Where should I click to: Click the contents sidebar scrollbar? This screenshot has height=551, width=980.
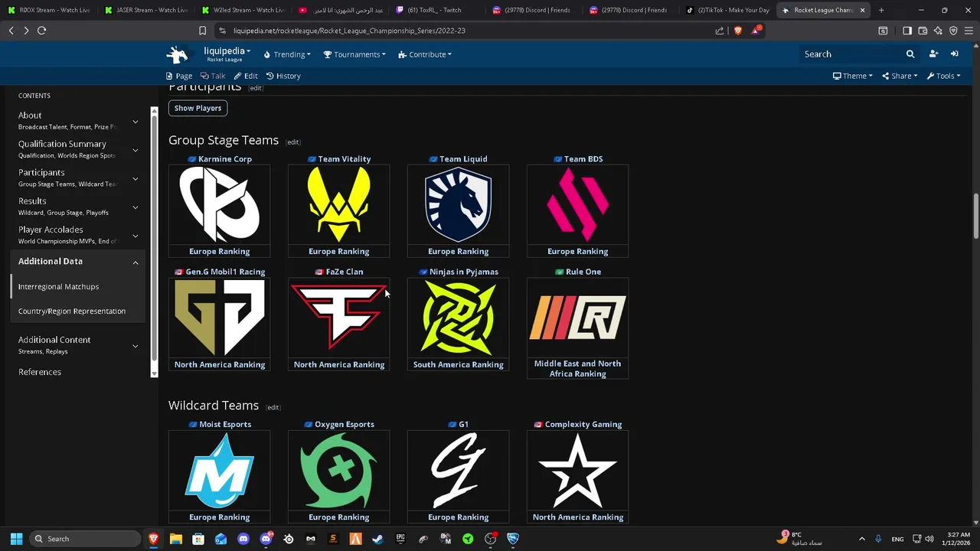point(154,240)
